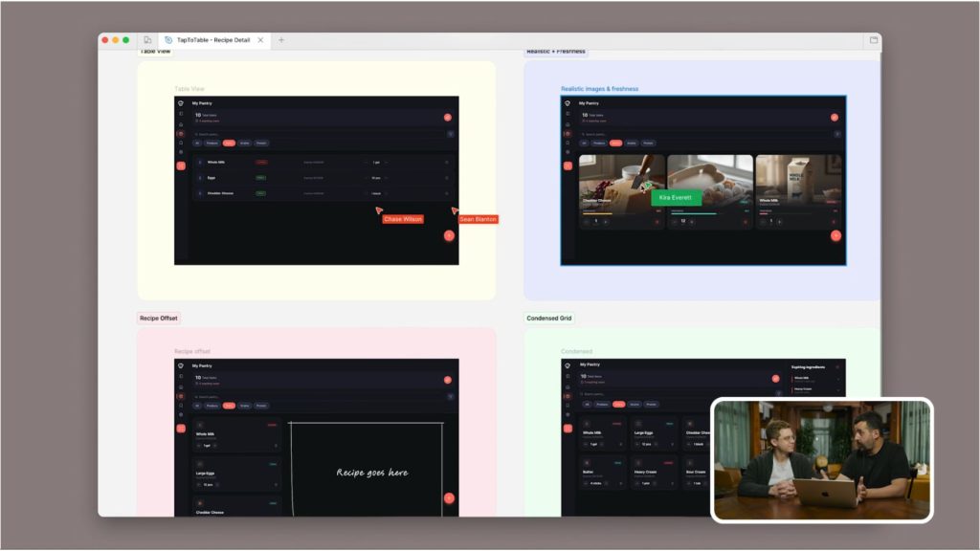Click red square sidebar button in Realistic images frame
Screen dimensions: 980x551
(568, 165)
